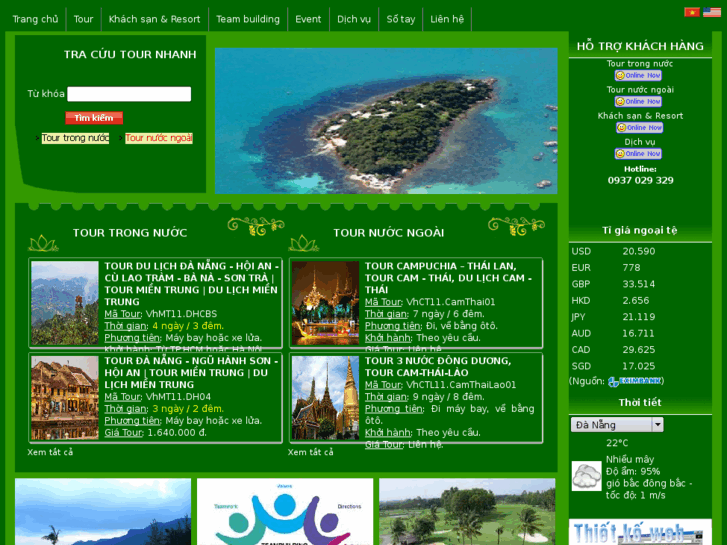Screen dimensions: 727x545
Task: Open the Event menu item
Action: coord(308,19)
